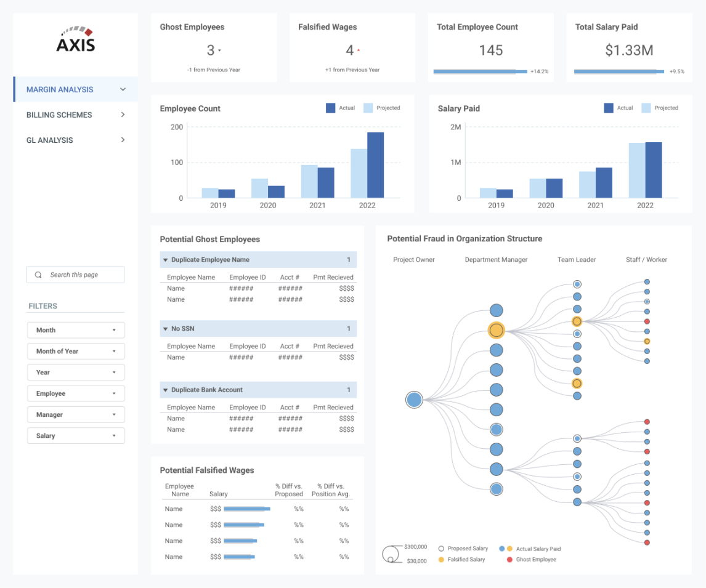
Task: Click the Total Salary Paid progress bar
Action: (619, 71)
